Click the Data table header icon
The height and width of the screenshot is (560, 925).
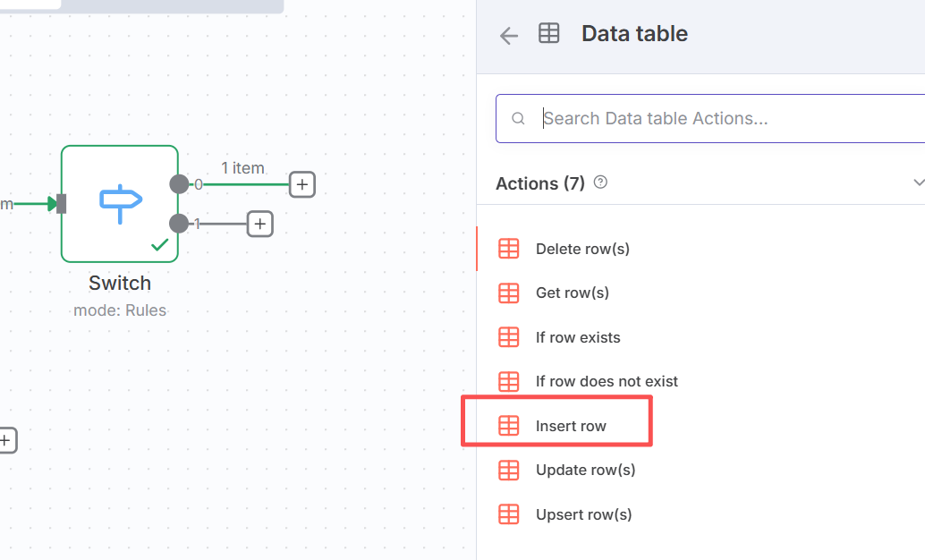548,34
